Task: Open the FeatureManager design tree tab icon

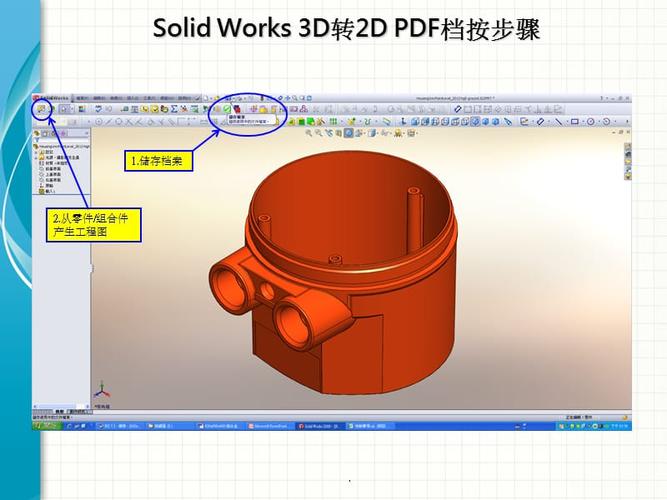Action: [37, 134]
